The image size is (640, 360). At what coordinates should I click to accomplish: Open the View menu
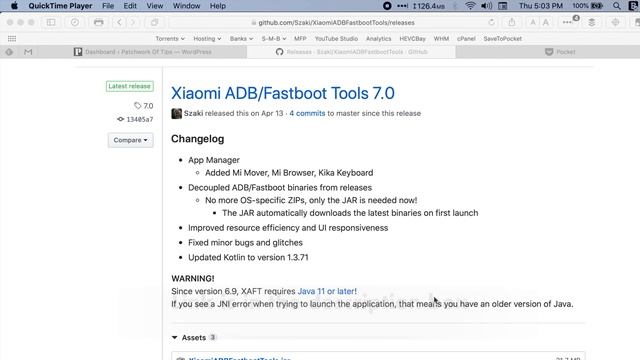(x=155, y=6)
